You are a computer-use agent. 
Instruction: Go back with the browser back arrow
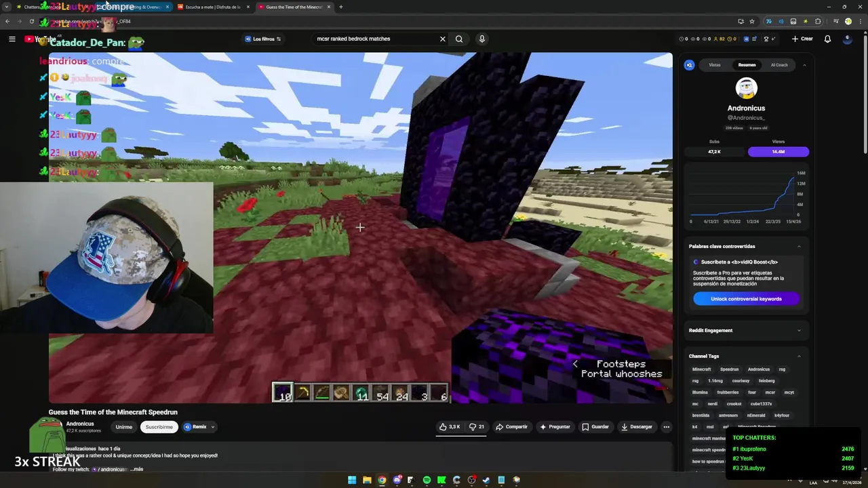[7, 22]
